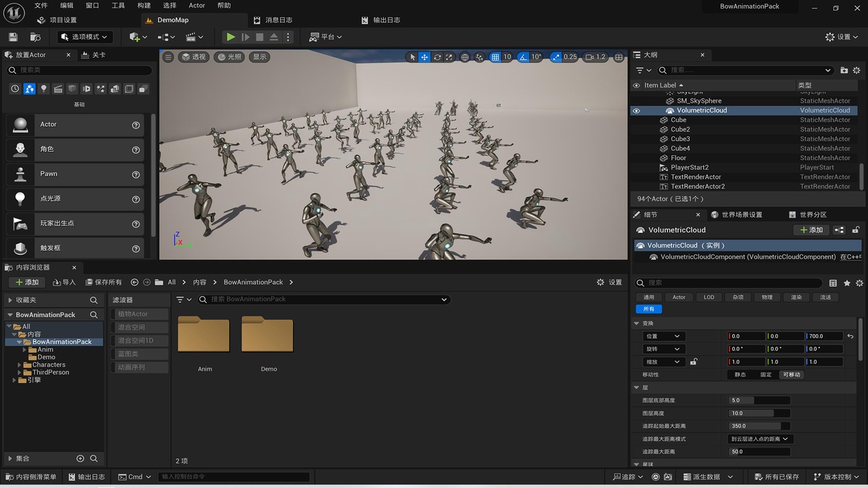Switch to the 世界场景设置 tab
This screenshot has width=868, height=488.
[x=737, y=215]
